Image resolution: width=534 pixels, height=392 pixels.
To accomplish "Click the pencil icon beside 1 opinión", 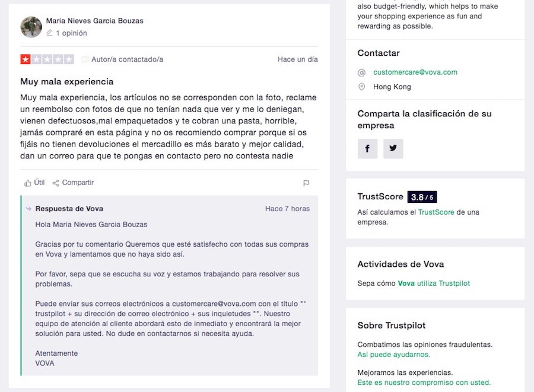I will (49, 33).
